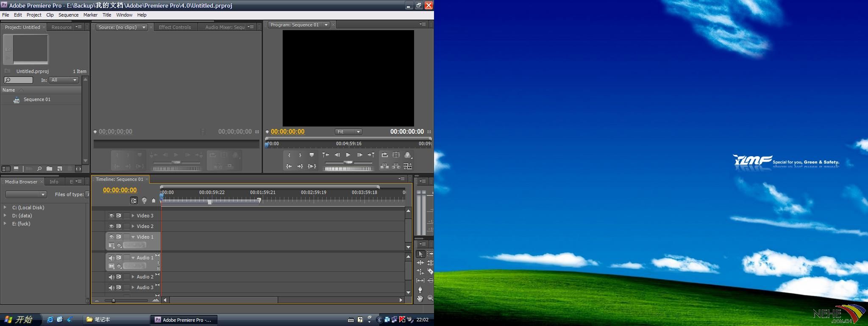Viewport: 868px width, 326px height.
Task: Expand the Video 2 track
Action: point(133,226)
